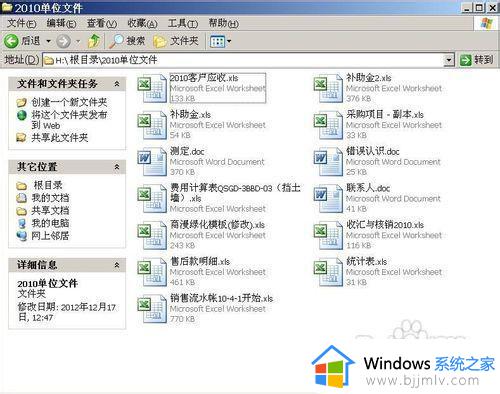Click the views icon in toolbar

(217, 42)
